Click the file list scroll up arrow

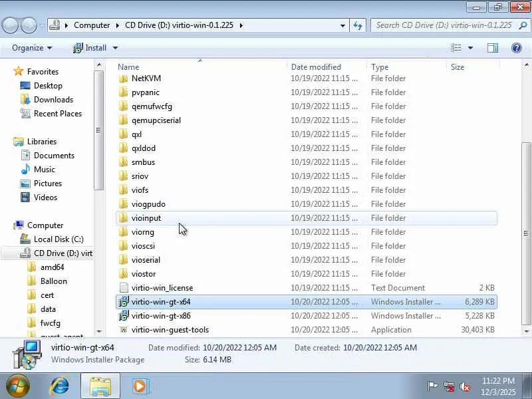[526, 65]
